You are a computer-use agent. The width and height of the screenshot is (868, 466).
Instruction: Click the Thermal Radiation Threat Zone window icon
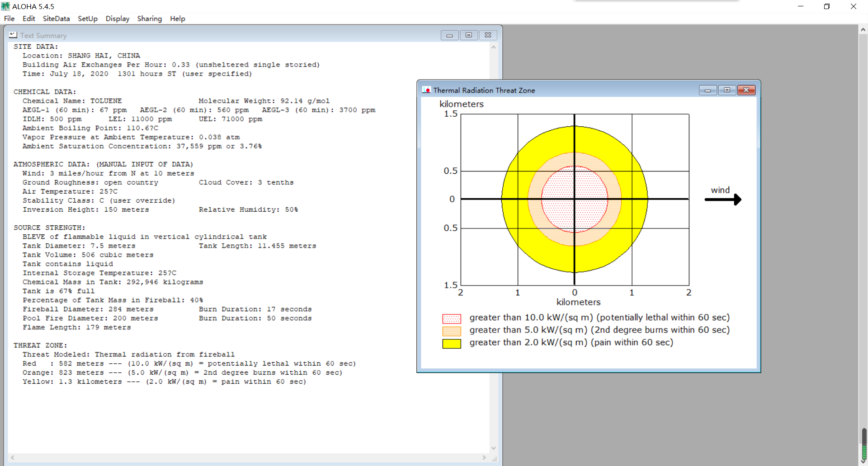click(426, 90)
